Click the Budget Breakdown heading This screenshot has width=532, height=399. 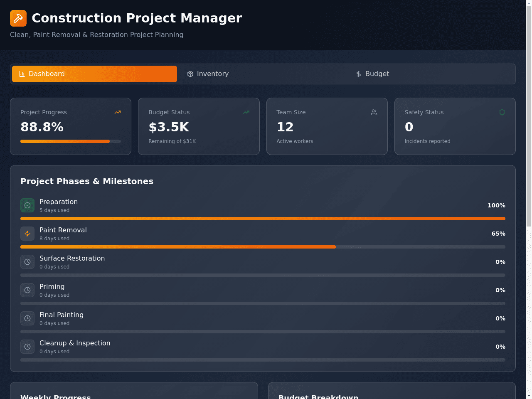click(318, 397)
